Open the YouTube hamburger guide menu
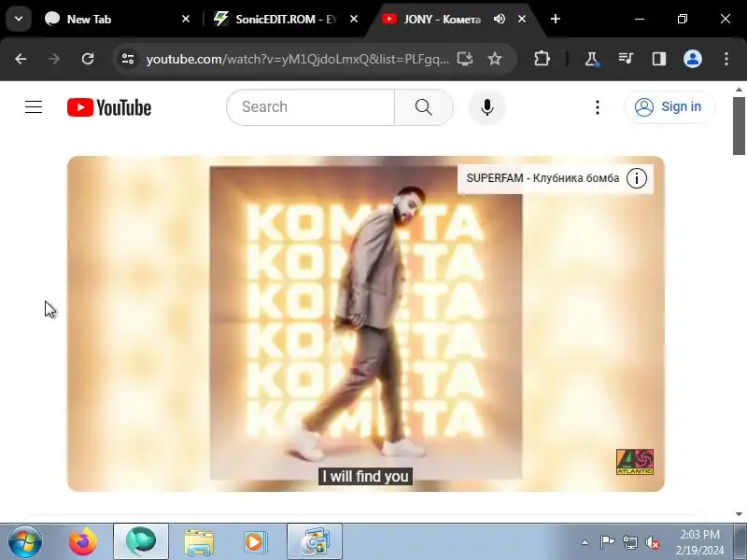Image resolution: width=747 pixels, height=560 pixels. tap(34, 107)
